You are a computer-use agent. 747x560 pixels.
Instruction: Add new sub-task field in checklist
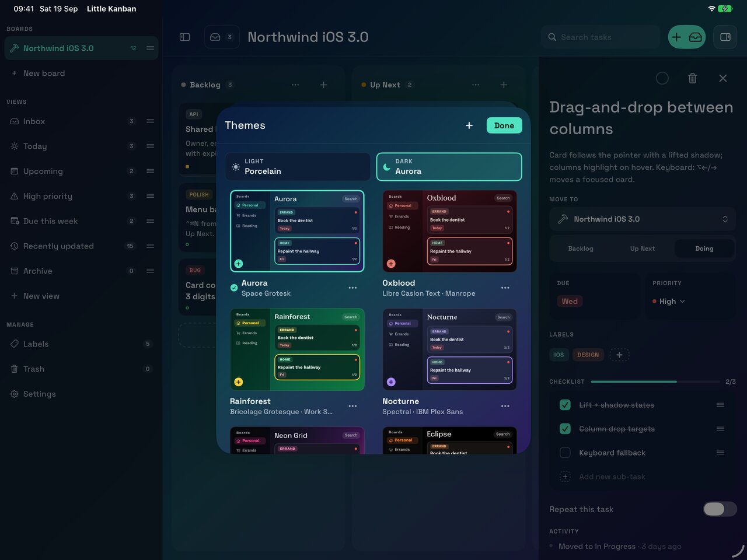642,477
